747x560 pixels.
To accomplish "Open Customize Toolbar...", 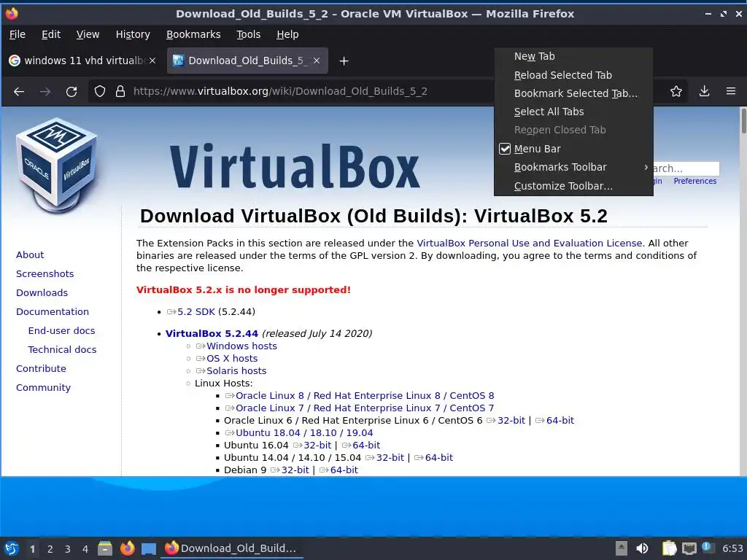I will [573, 186].
